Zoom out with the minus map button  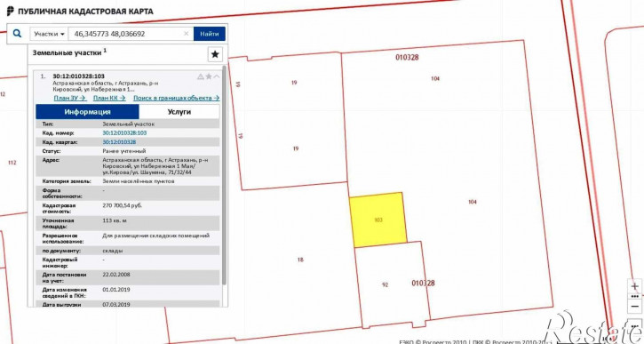point(635,306)
